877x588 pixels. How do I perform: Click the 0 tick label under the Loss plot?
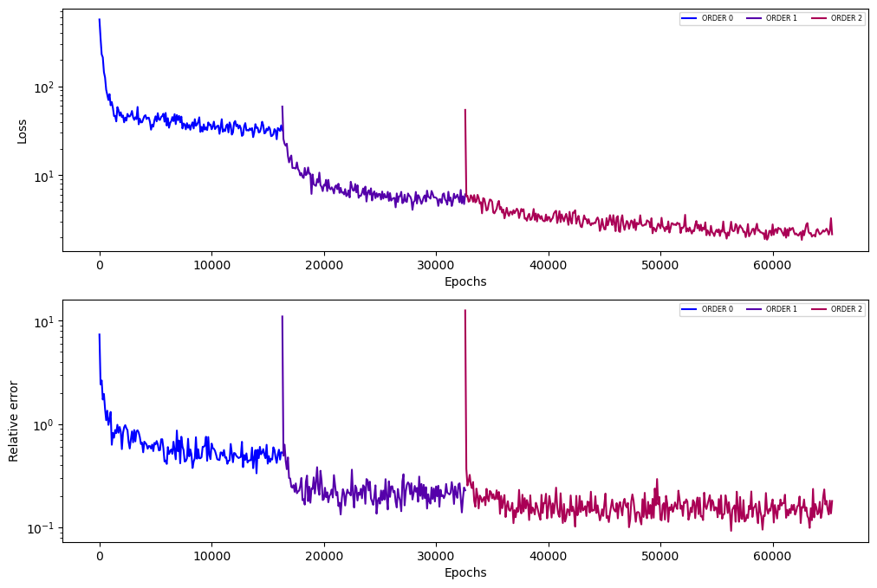click(x=100, y=266)
